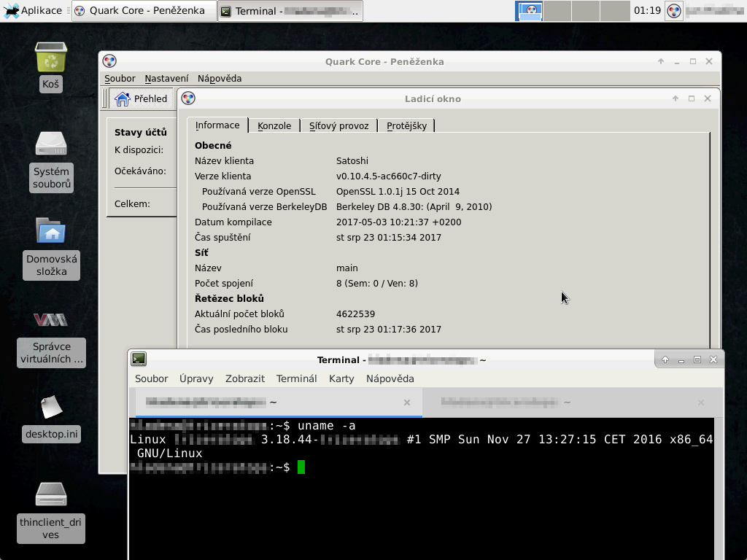Open Systém souborů desktop drive icon
Viewport: 747px width, 560px height.
[x=51, y=144]
